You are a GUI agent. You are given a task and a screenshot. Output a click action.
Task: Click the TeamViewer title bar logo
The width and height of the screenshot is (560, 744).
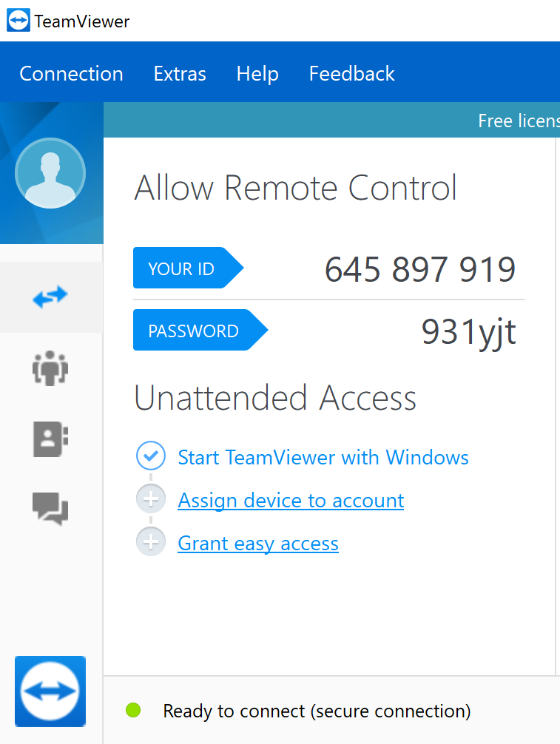pos(18,21)
